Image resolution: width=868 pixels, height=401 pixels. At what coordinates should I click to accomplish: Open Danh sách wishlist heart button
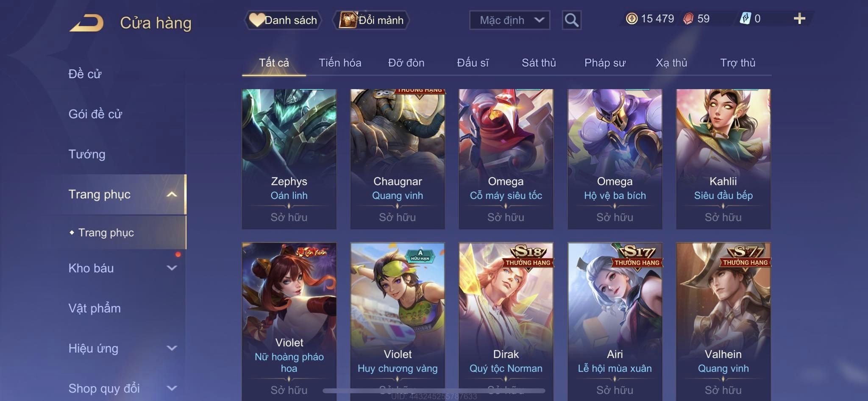tap(283, 20)
